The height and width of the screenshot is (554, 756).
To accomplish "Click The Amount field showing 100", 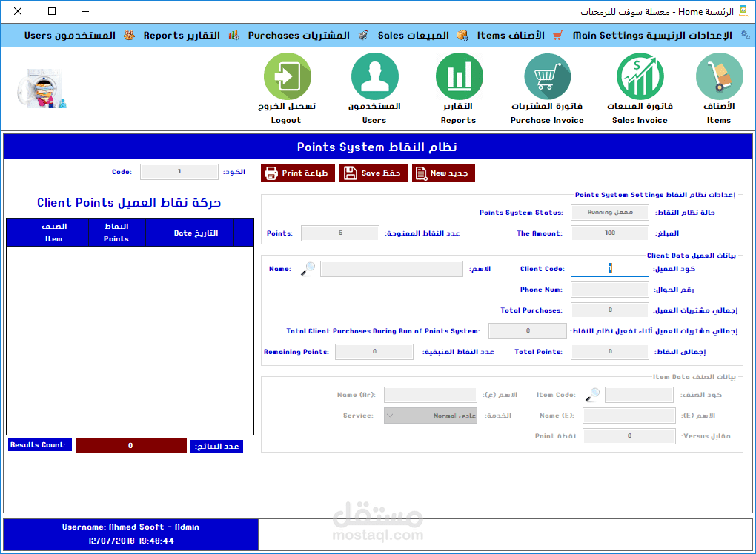I will point(610,233).
